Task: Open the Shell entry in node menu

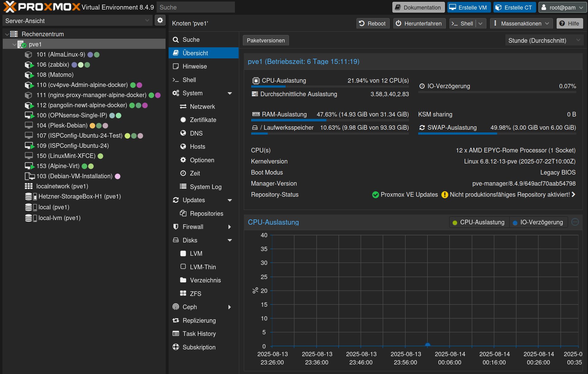Action: point(204,80)
